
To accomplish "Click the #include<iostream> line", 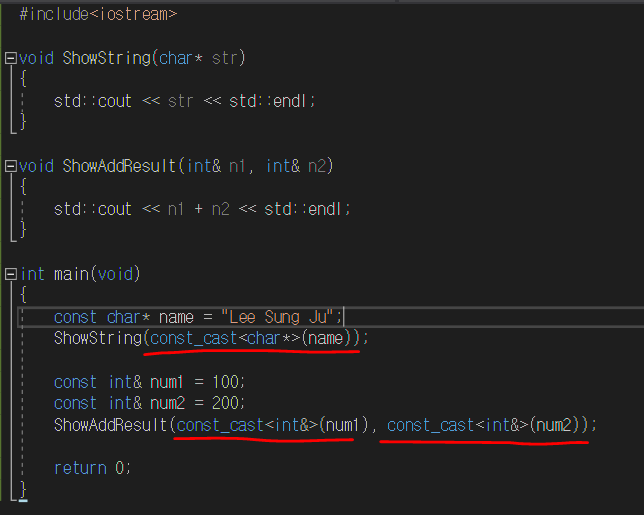I will [99, 14].
